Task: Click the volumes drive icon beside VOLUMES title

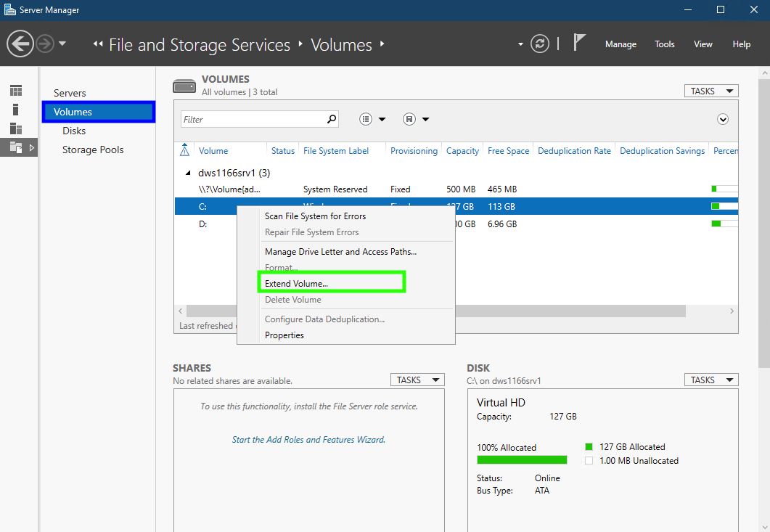Action: [184, 86]
